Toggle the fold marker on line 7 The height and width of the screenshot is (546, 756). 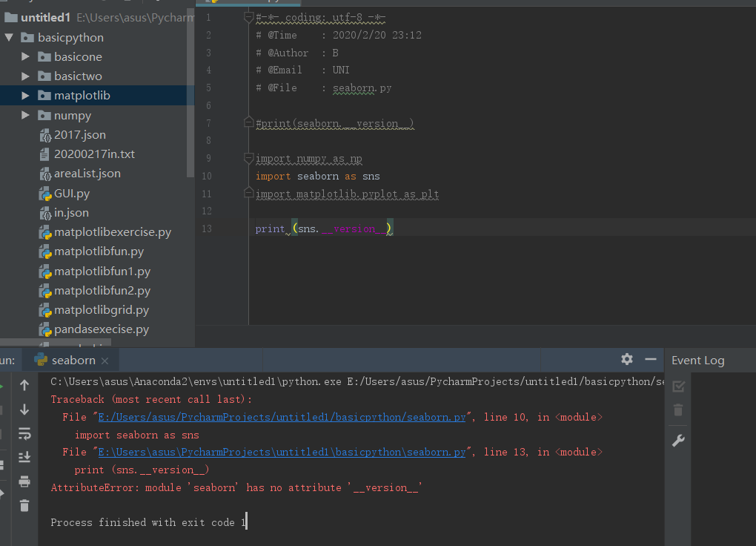click(x=249, y=122)
